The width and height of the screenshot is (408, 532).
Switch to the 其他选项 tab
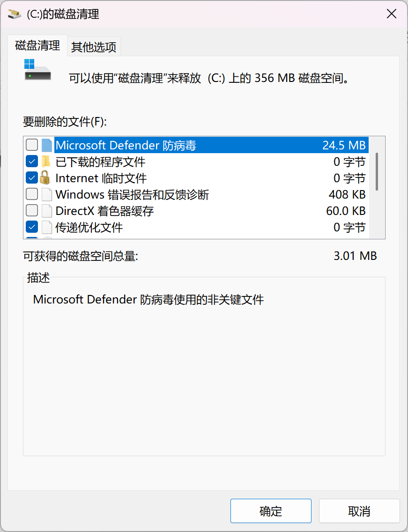coord(93,46)
